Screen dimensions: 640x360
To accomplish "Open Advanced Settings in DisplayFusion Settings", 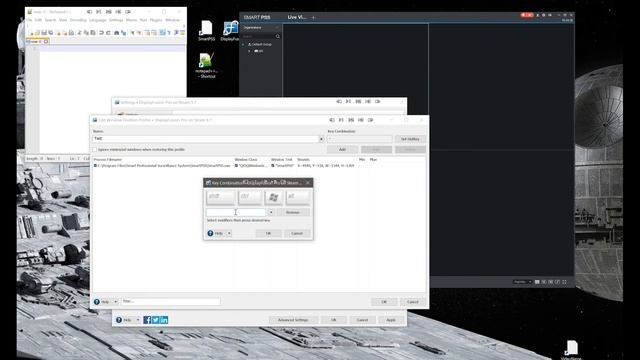I will point(293,320).
